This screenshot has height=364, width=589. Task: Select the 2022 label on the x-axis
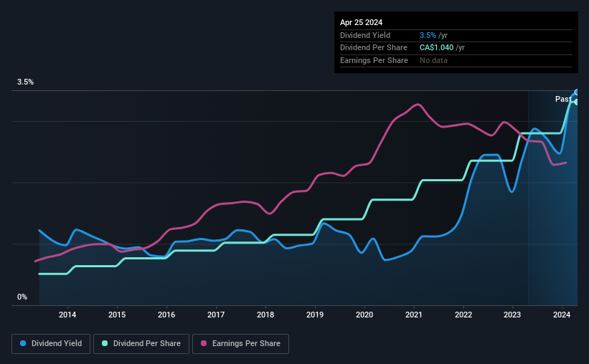(x=463, y=315)
